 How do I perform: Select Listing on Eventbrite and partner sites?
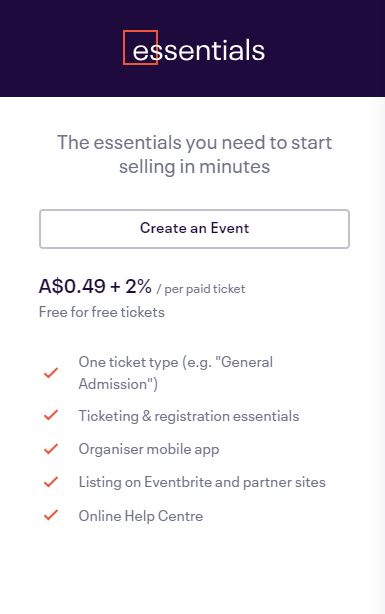click(202, 482)
